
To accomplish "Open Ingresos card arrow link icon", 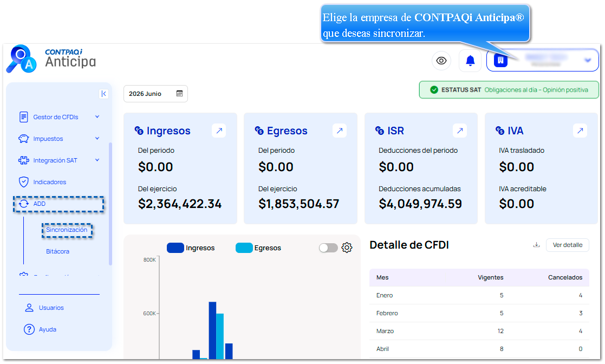I will (x=219, y=131).
